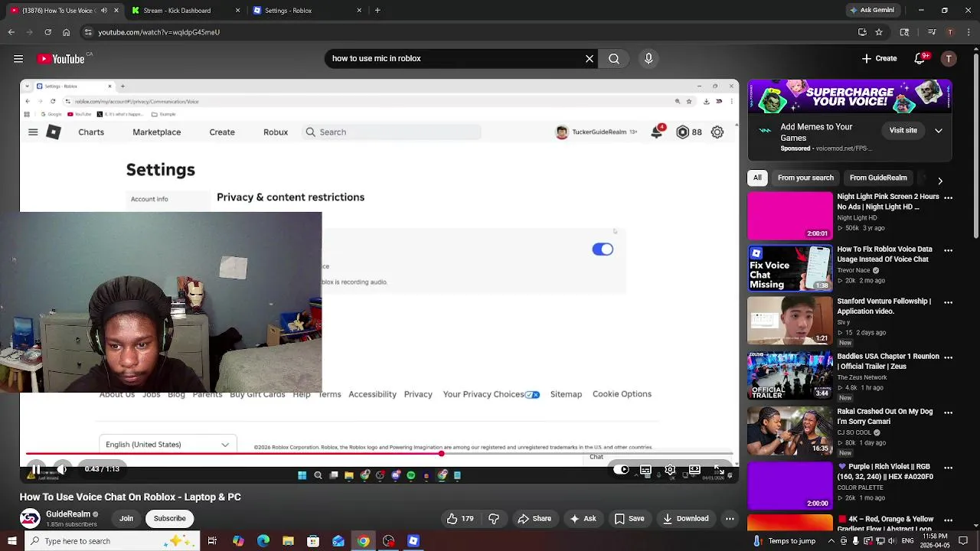Like the video with thumbs up
This screenshot has width=980, height=551.
tap(460, 518)
